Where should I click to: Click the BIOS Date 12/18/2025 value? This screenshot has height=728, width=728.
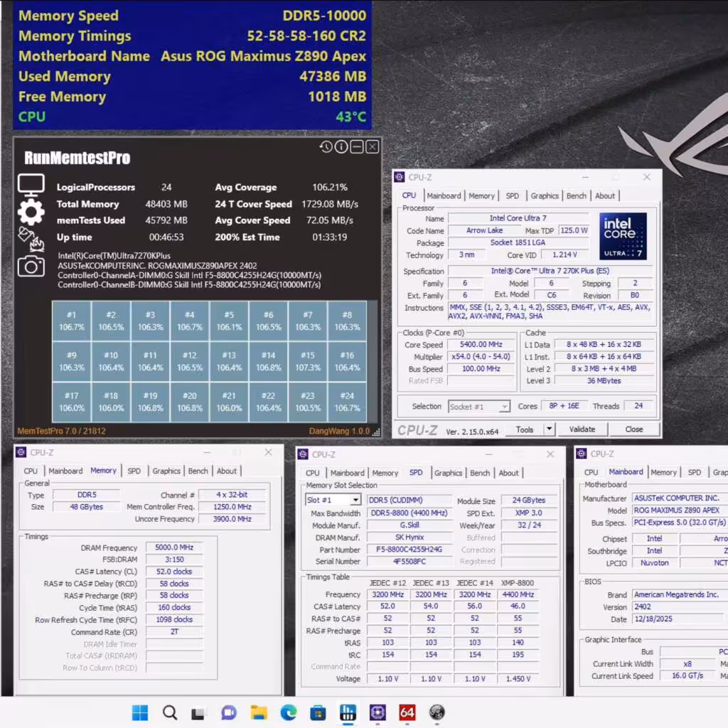coord(678,619)
